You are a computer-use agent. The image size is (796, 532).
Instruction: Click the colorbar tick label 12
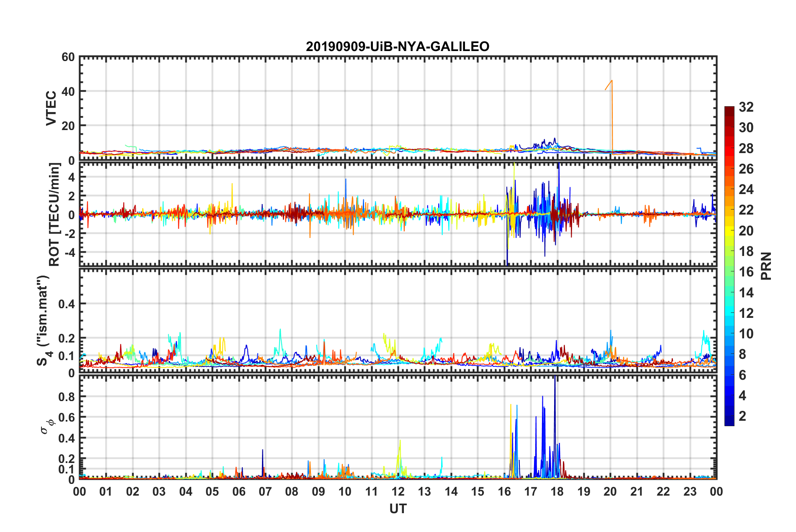(x=746, y=313)
